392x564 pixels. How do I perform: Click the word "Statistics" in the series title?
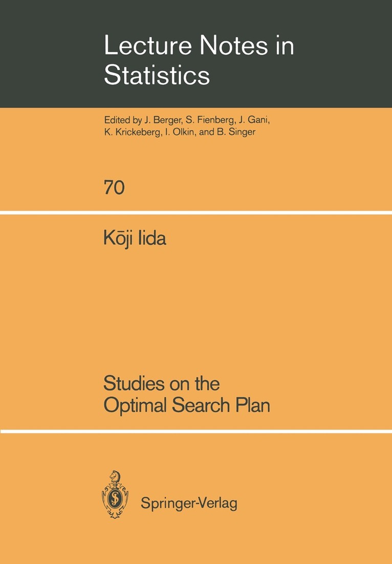[157, 75]
